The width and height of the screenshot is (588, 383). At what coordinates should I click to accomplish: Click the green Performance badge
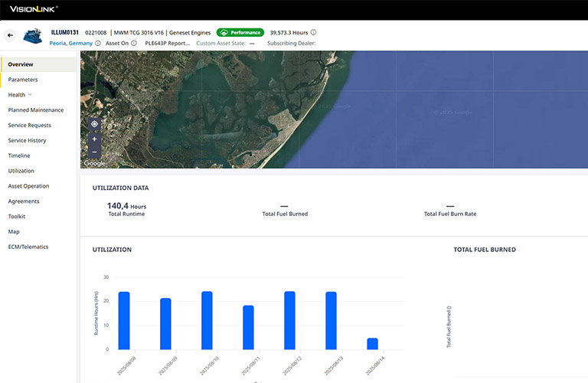240,33
